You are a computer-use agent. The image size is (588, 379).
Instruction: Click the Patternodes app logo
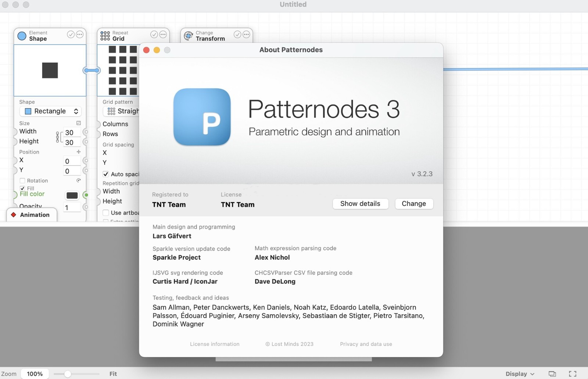click(x=202, y=117)
